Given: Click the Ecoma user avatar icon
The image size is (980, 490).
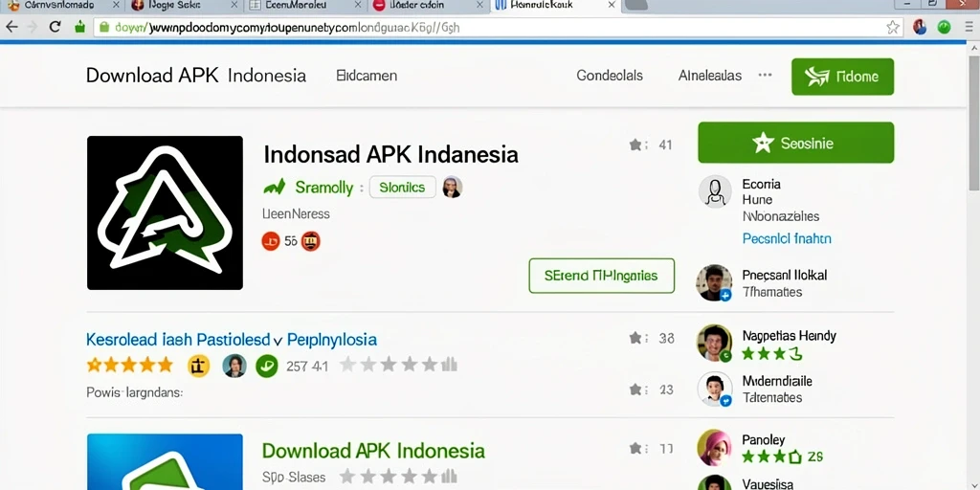Looking at the screenshot, I should pyautogui.click(x=715, y=191).
